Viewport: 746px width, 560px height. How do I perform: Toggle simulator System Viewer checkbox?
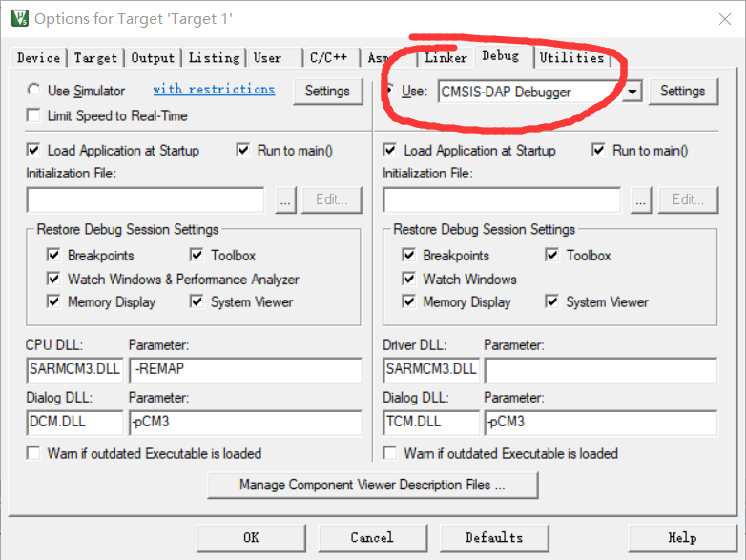(x=197, y=301)
